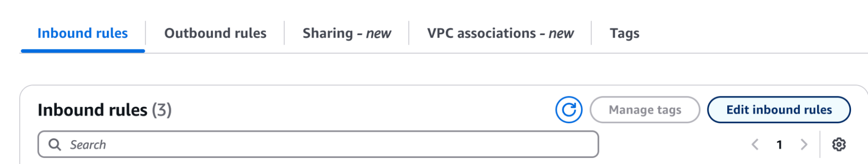
Task: Advance pagination using right chevron
Action: [804, 144]
